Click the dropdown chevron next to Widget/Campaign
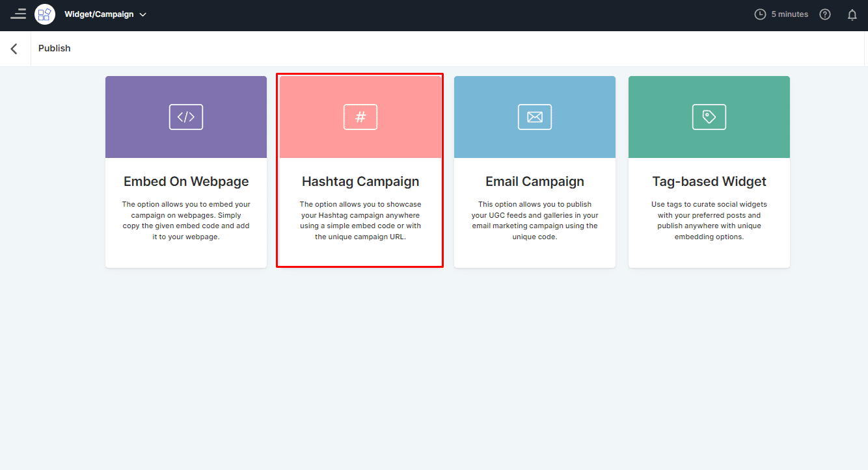Image resolution: width=868 pixels, height=470 pixels. (143, 15)
